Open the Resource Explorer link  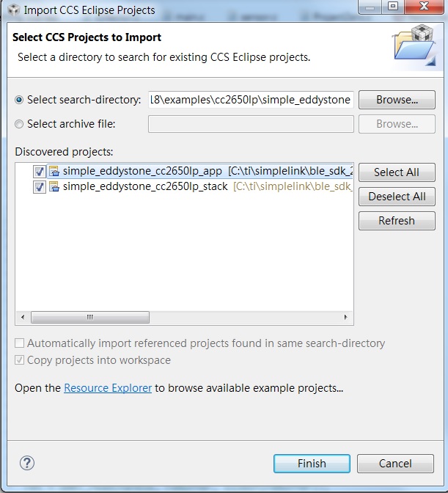coord(108,387)
